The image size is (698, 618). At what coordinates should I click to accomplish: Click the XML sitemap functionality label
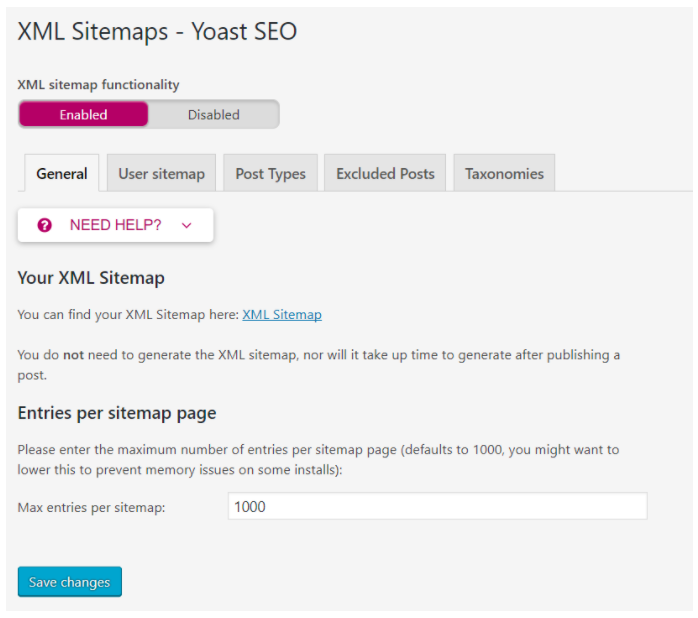pyautogui.click(x=98, y=84)
